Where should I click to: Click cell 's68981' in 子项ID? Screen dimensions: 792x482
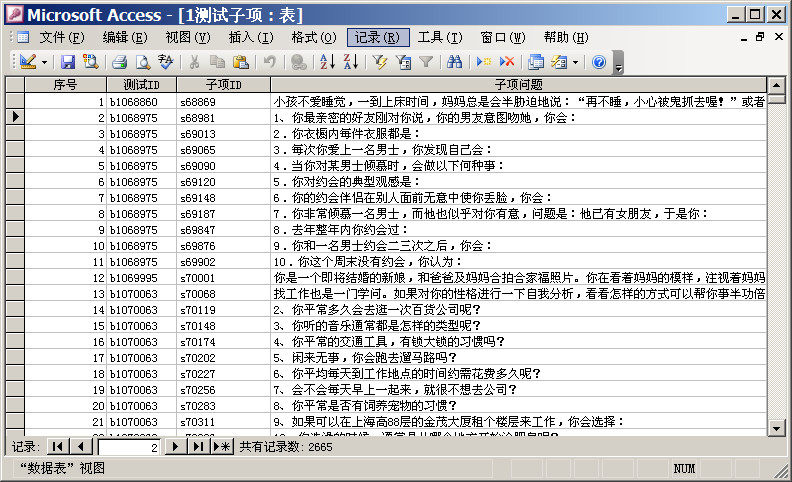[224, 118]
